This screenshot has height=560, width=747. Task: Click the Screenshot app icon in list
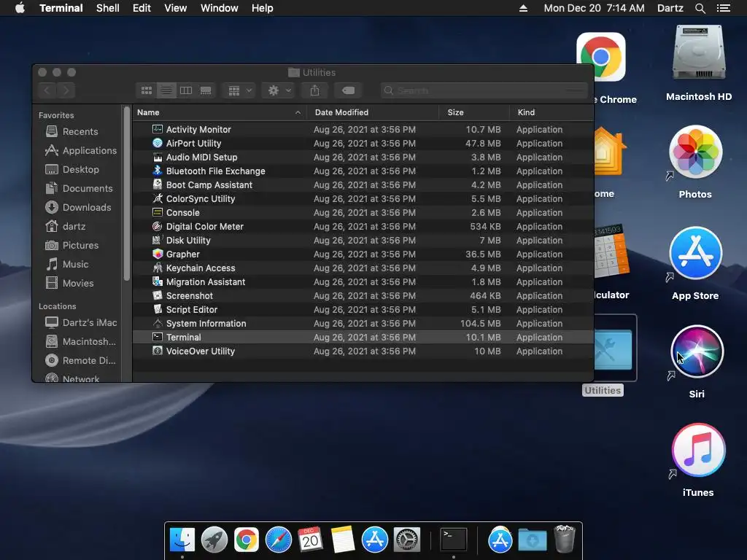point(158,295)
